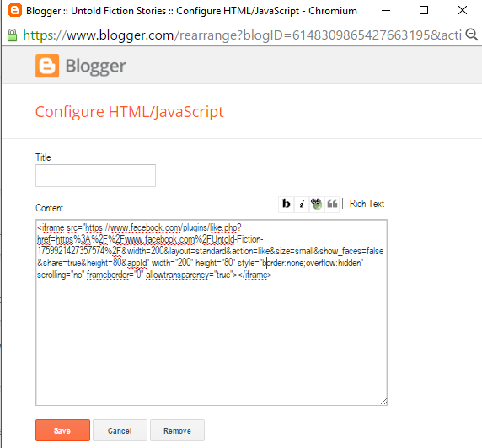Cancel the gadget configuration
This screenshot has width=482, height=448.
pos(120,430)
